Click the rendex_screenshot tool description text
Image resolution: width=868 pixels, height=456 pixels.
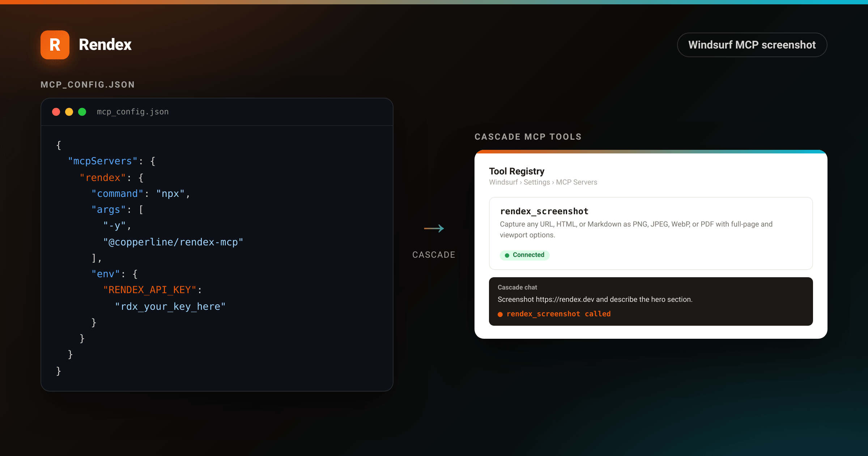click(636, 229)
